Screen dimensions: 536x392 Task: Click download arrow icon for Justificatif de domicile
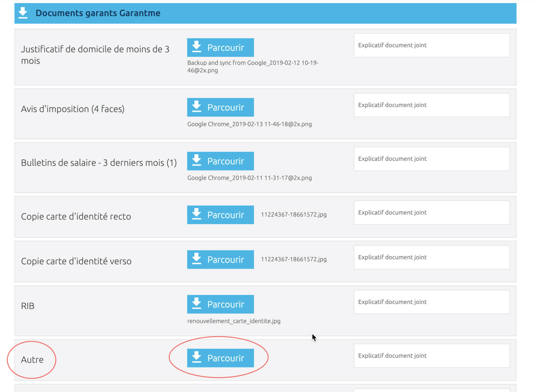tap(196, 47)
